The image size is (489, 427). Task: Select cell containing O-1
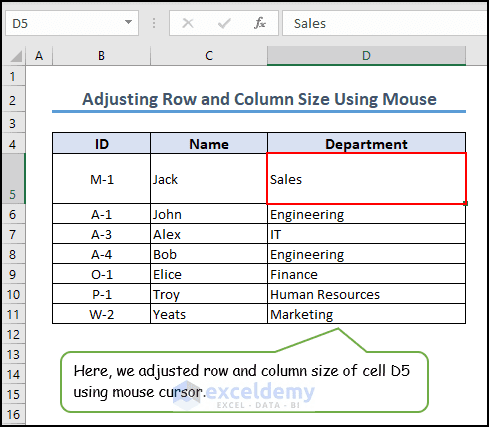(101, 274)
